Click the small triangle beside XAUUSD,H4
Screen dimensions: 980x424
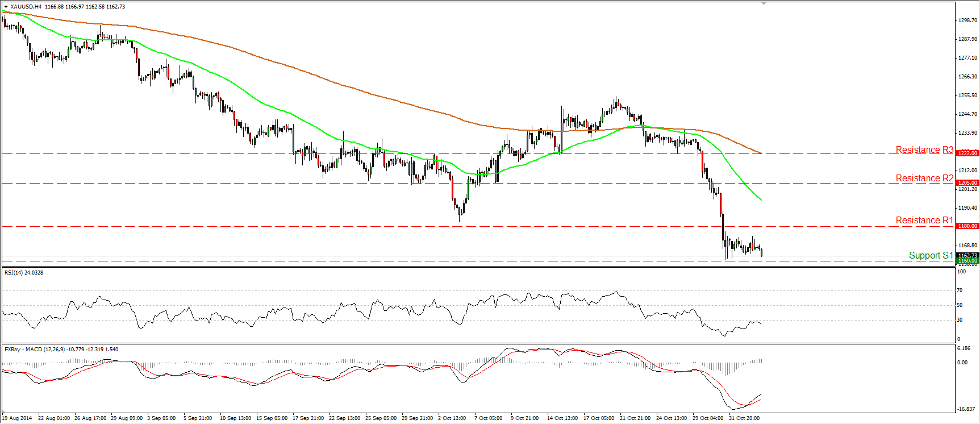click(6, 7)
